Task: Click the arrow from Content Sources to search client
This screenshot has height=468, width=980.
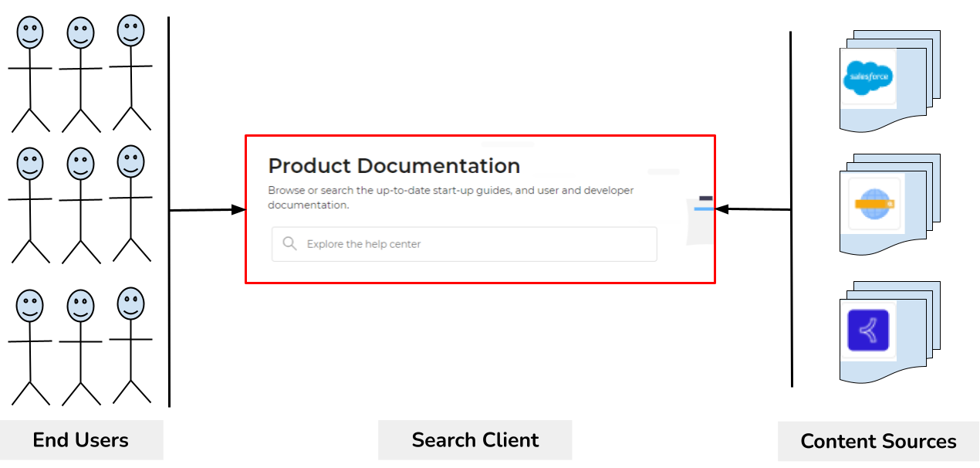Action: coord(753,209)
